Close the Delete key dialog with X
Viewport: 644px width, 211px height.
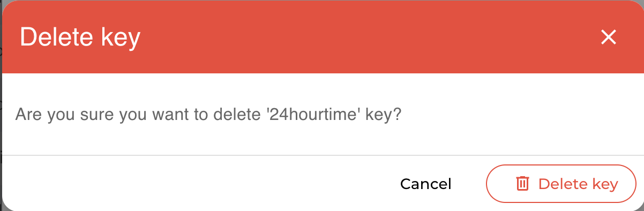point(609,37)
